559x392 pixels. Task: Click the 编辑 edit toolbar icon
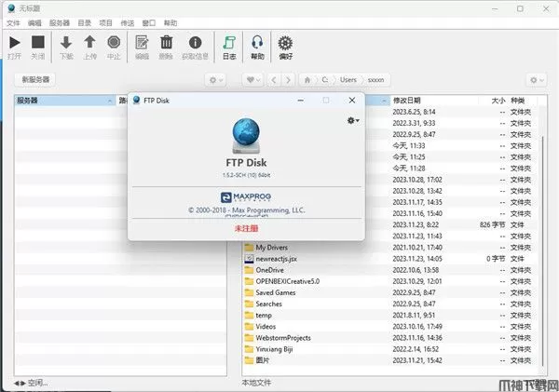click(142, 42)
